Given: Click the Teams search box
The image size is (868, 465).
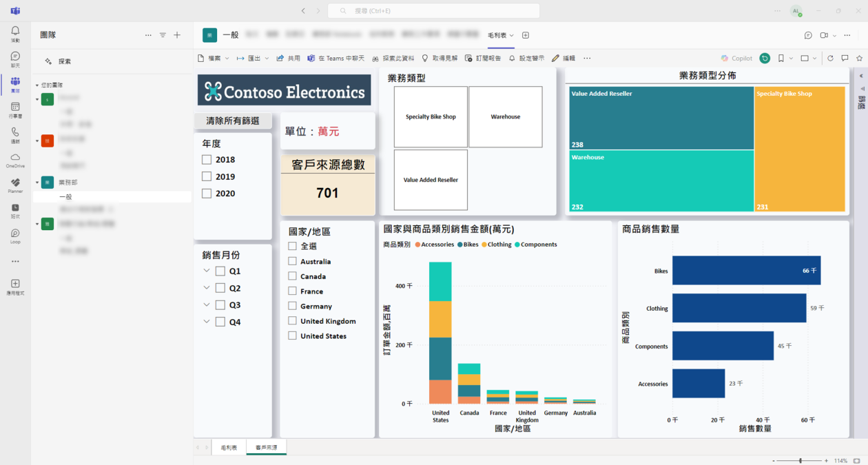Looking at the screenshot, I should pyautogui.click(x=434, y=11).
